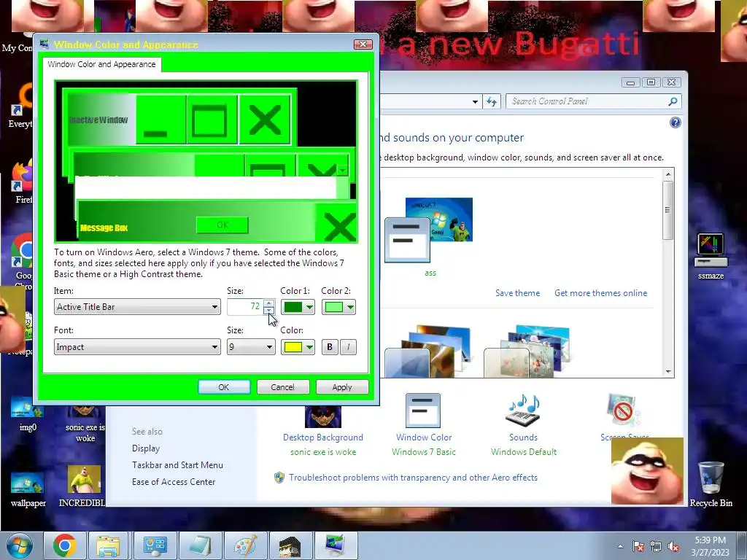Select the Window Color and Appearance tab
The image size is (747, 560).
pos(101,64)
